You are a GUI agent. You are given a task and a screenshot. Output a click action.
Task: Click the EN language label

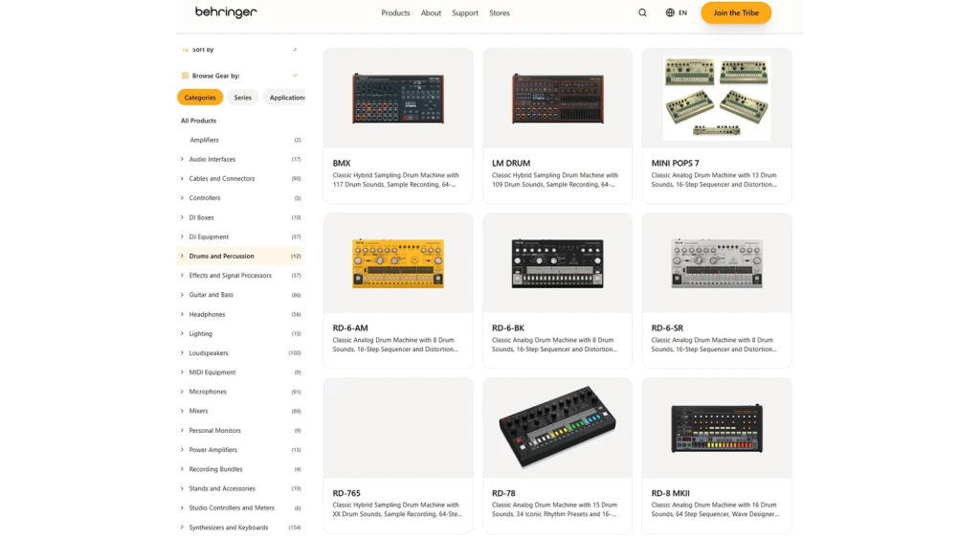click(x=682, y=12)
